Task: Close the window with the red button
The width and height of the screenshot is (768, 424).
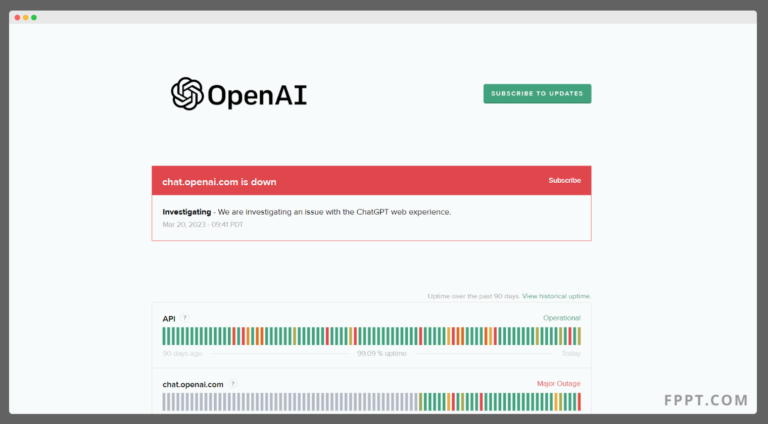Action: pyautogui.click(x=18, y=18)
